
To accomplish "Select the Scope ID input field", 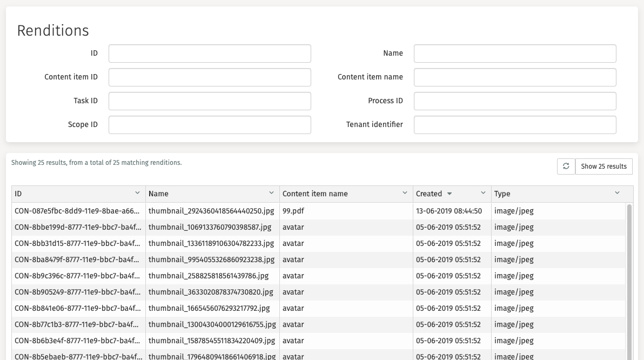I will click(x=210, y=125).
